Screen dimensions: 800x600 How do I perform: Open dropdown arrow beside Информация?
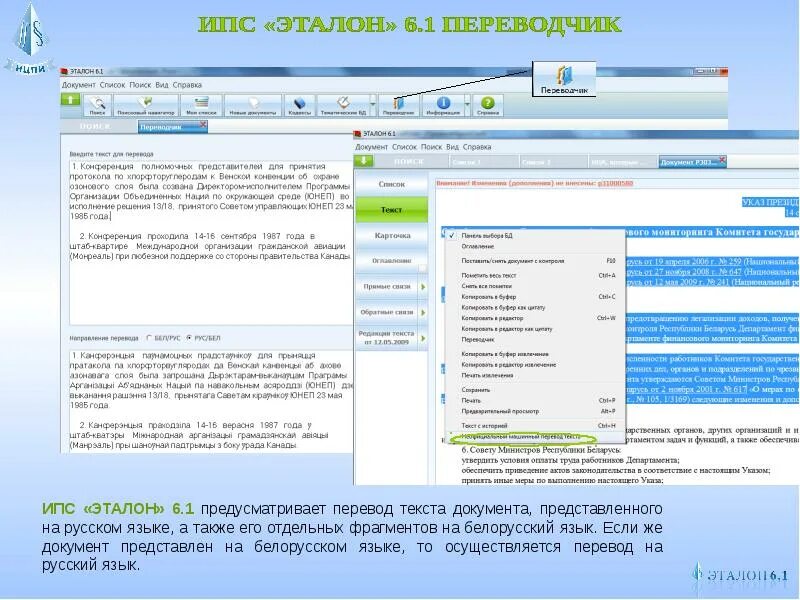click(467, 105)
